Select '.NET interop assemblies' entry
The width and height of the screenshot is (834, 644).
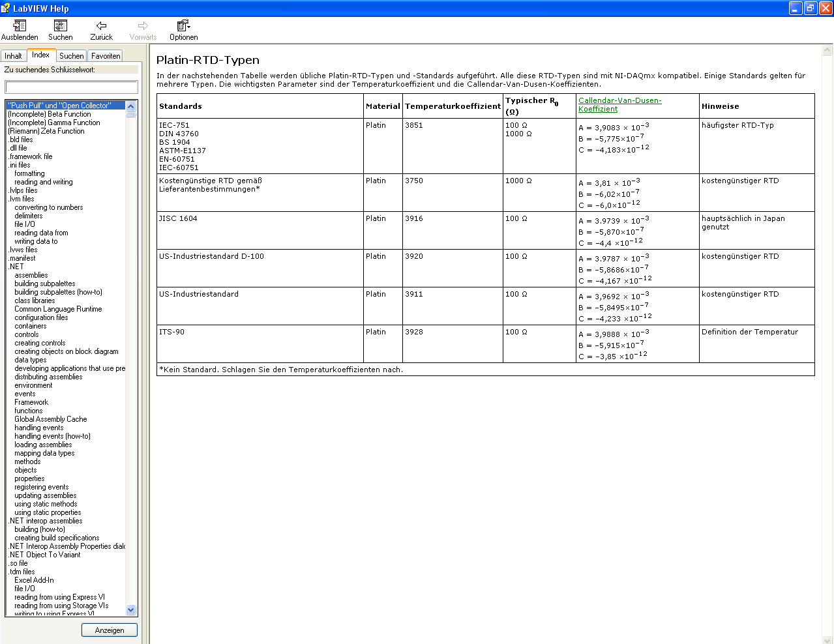pos(45,521)
